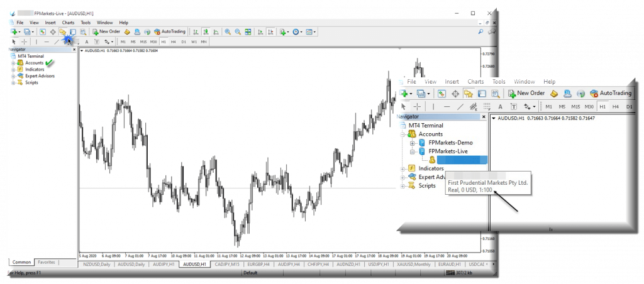Switch to the Favorites tab in Navigator
The height and width of the screenshot is (284, 644).
pos(46,262)
